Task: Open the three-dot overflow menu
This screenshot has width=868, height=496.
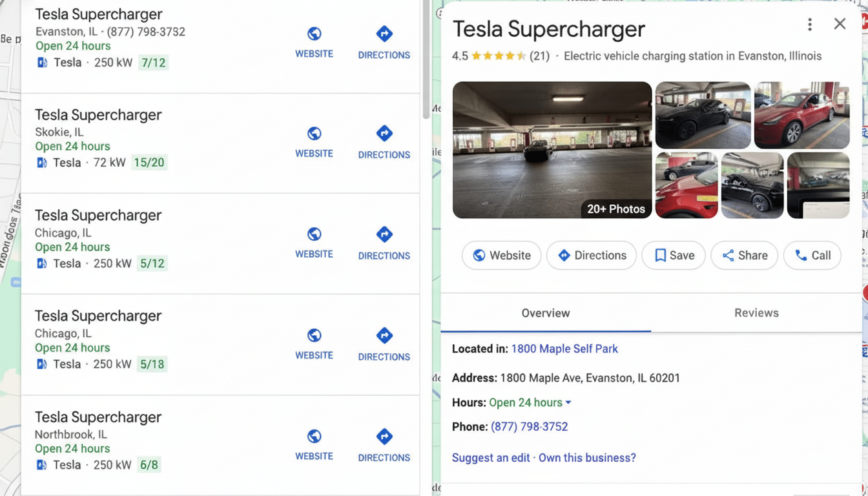Action: pos(809,24)
